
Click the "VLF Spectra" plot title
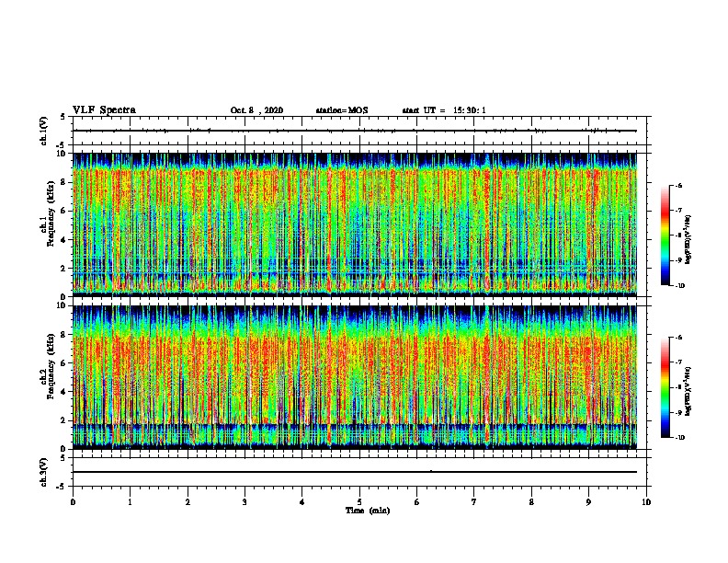tap(104, 110)
